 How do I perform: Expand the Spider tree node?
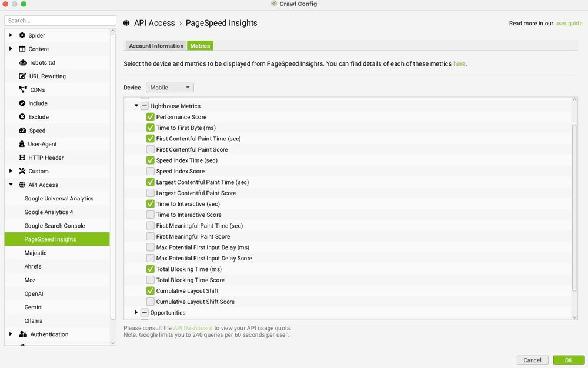click(11, 35)
